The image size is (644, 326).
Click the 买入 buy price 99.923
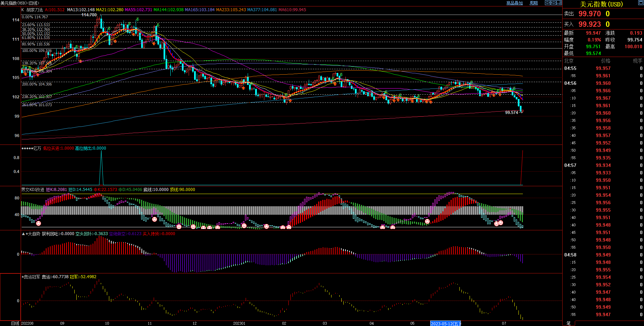point(589,24)
